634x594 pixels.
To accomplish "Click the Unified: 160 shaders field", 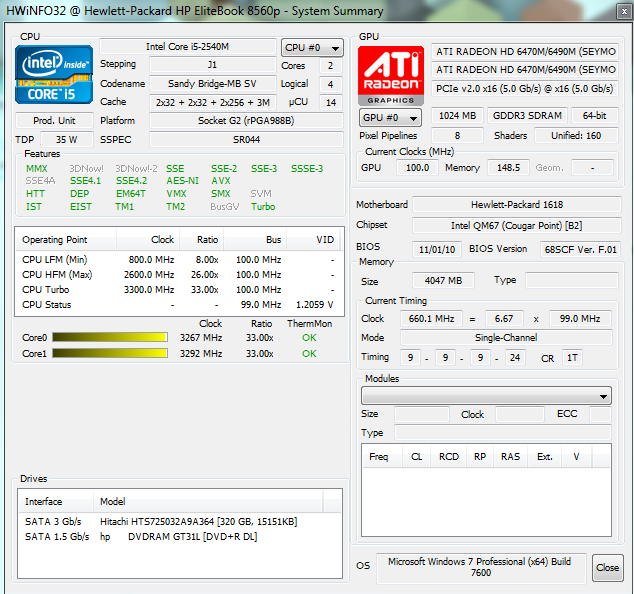I will (x=576, y=135).
